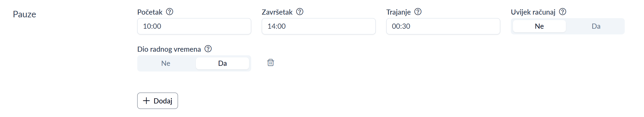Click the help icon beside Početak

tap(170, 12)
